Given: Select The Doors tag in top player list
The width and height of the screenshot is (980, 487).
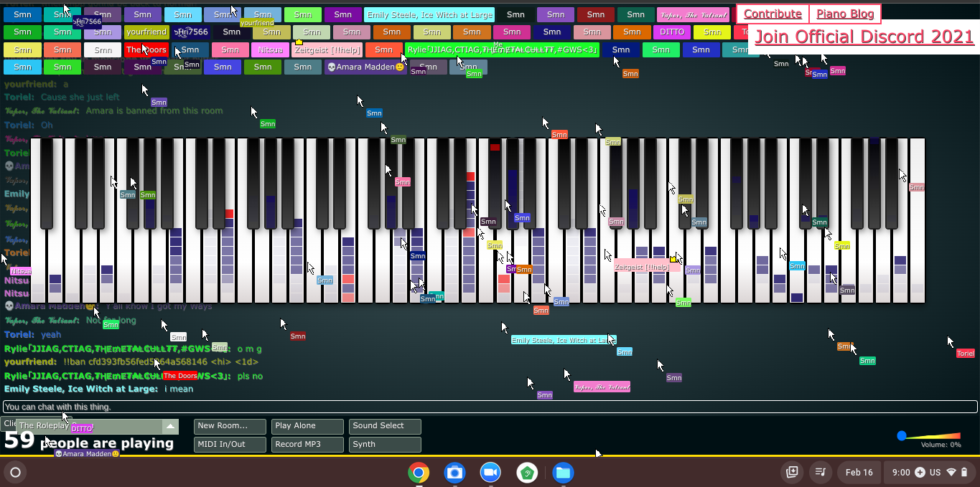Looking at the screenshot, I should [146, 49].
